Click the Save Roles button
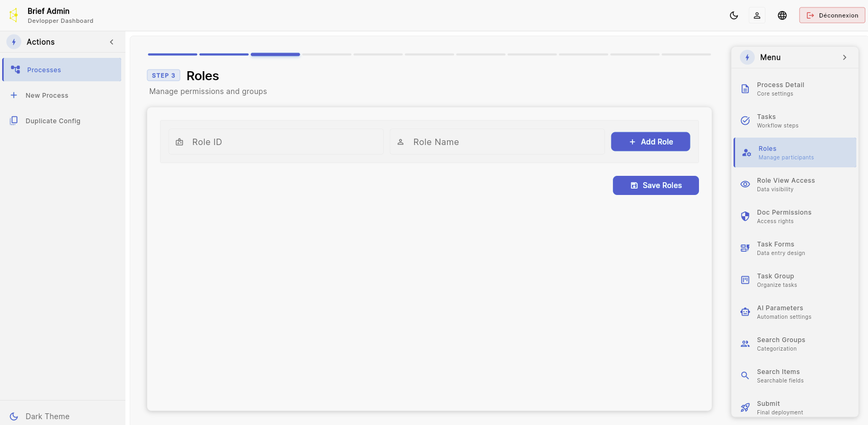Viewport: 868px width, 425px height. click(x=656, y=185)
